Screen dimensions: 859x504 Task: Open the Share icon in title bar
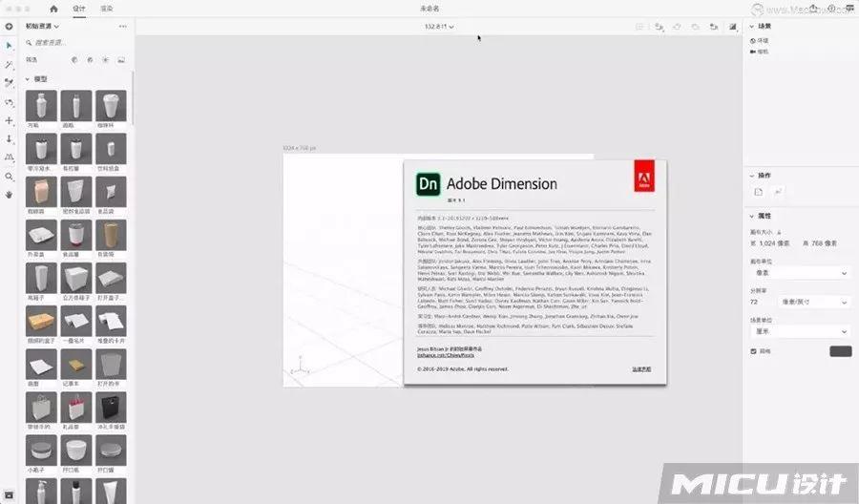[x=813, y=9]
